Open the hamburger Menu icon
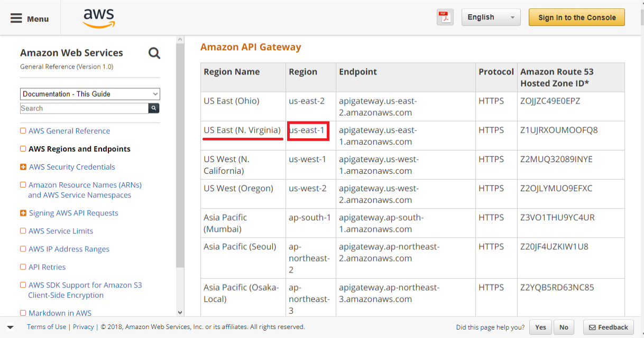This screenshot has width=644, height=338. [17, 18]
